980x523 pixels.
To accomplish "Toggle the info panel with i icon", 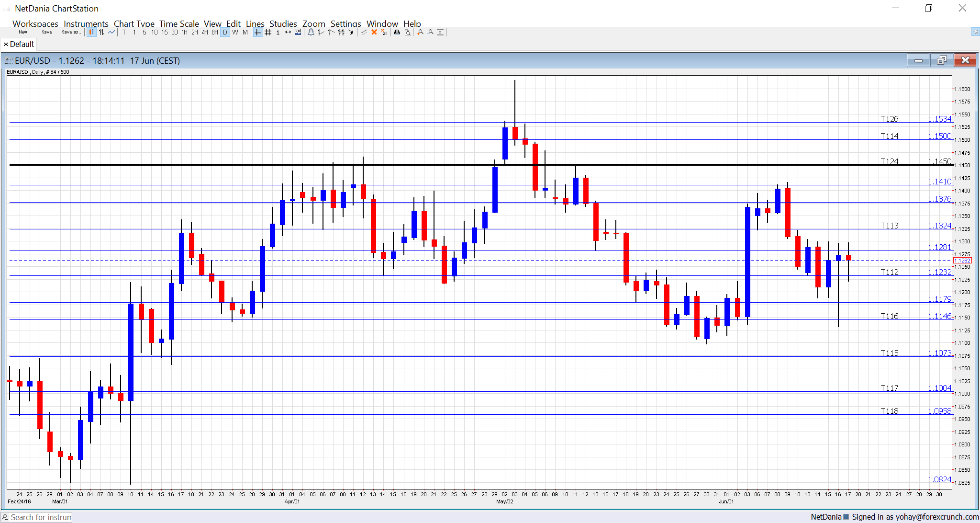I will 278,32.
